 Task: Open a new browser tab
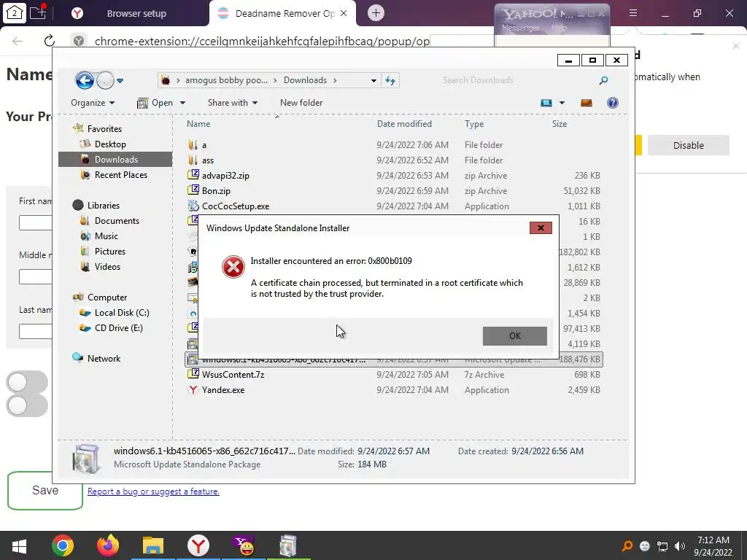click(376, 13)
